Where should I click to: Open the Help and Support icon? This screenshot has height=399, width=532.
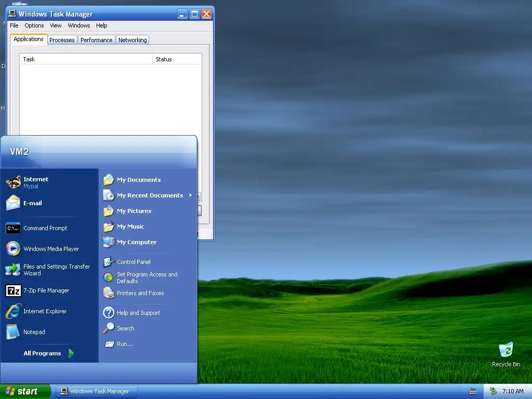109,312
